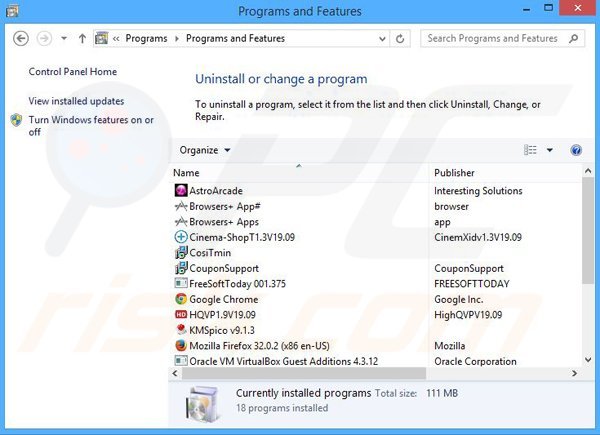Click the search magnifier icon
The image size is (600, 435).
click(x=573, y=38)
